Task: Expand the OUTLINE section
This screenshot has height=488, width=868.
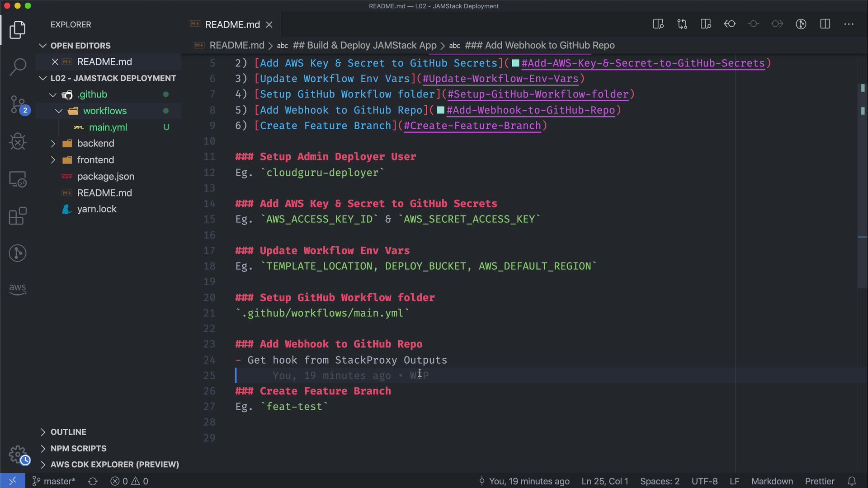Action: tap(68, 432)
